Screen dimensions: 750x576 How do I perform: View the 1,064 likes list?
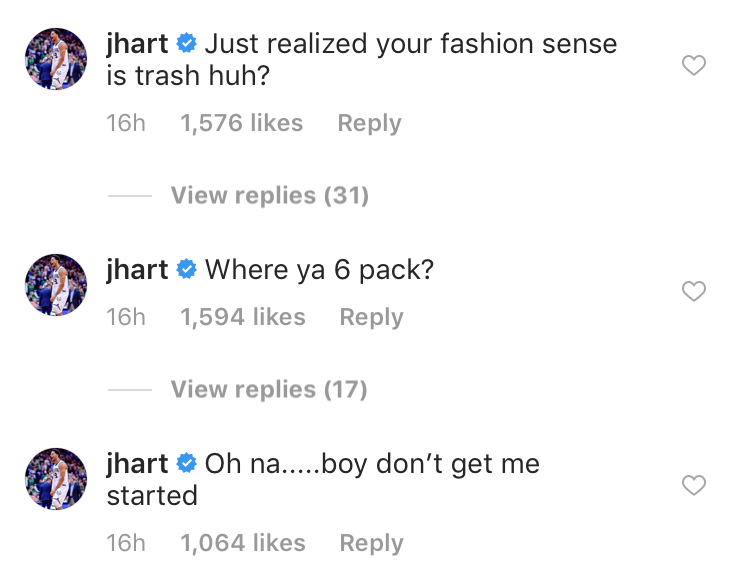(x=243, y=543)
